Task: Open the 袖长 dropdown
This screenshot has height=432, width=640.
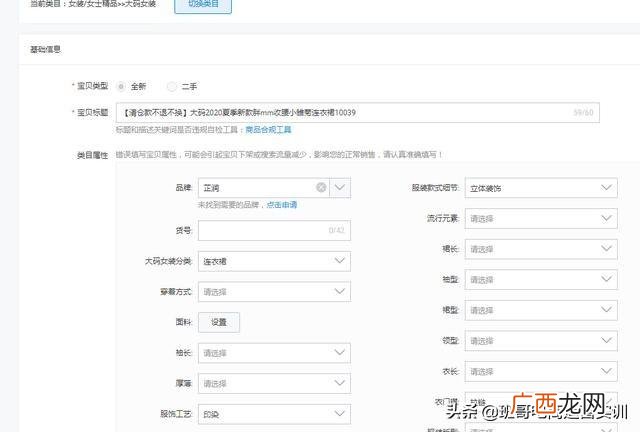Action: [x=274, y=353]
